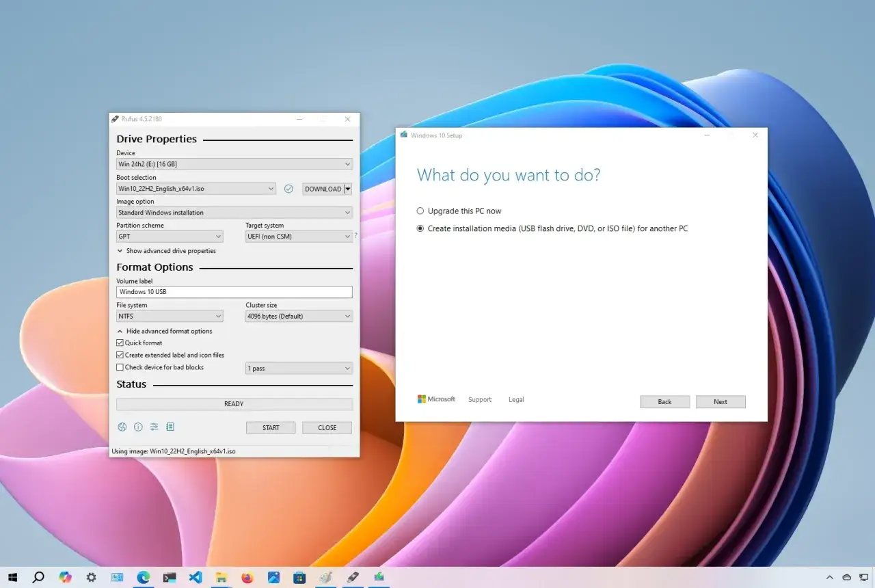Launch Firefox from the taskbar
Viewport: 875px width, 588px height.
(x=247, y=577)
